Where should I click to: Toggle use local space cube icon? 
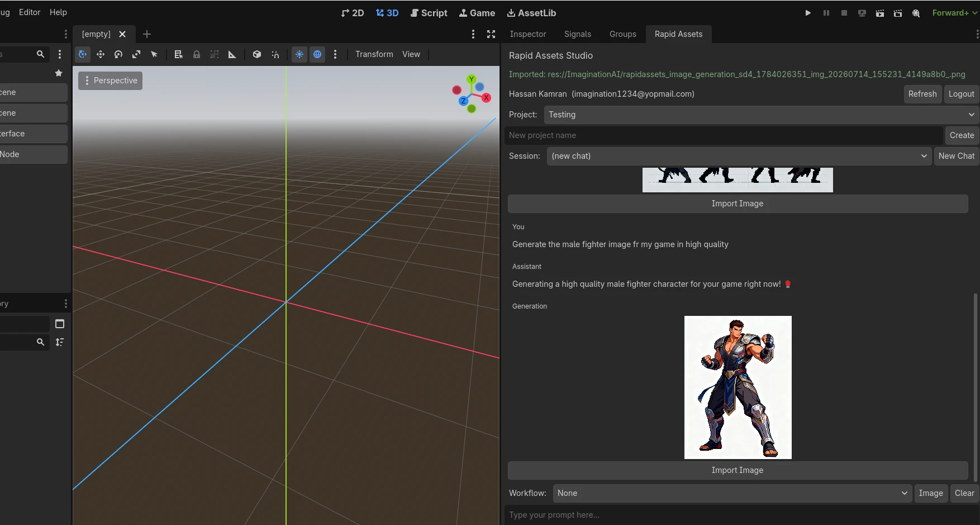257,54
